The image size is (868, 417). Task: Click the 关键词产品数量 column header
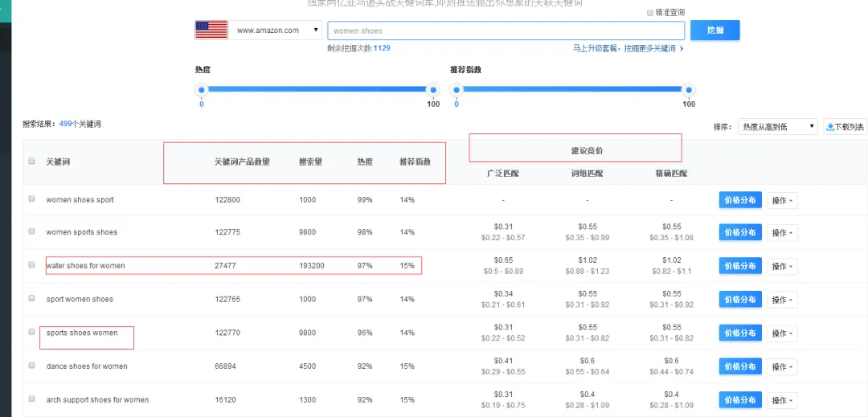[x=242, y=162]
